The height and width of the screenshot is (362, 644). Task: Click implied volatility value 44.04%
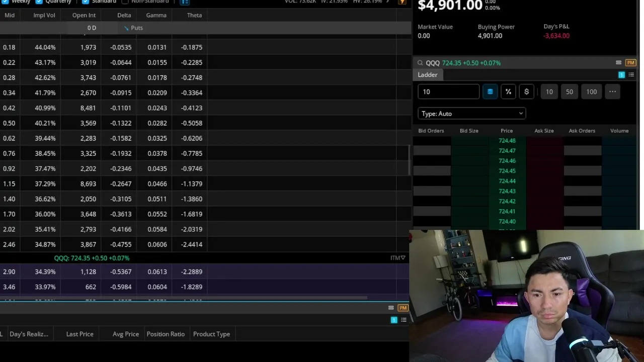(x=45, y=47)
